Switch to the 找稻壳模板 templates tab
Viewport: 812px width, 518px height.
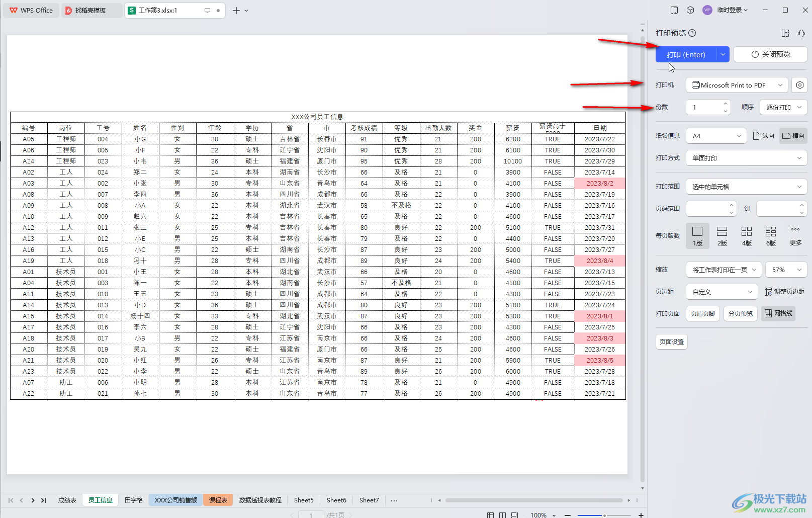[91, 10]
